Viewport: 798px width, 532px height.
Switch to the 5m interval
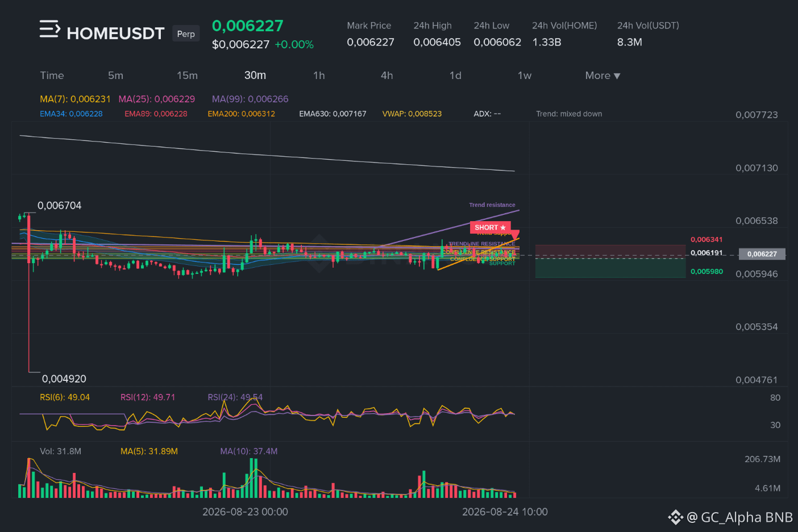click(x=115, y=76)
